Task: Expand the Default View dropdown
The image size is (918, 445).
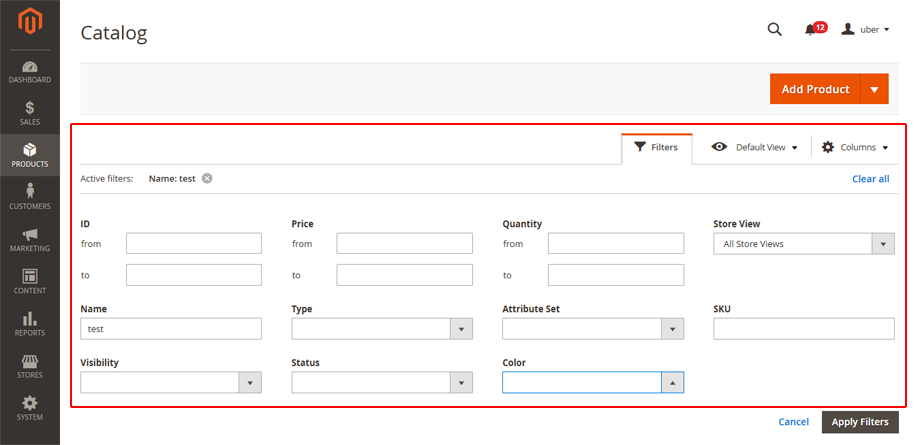Action: (755, 147)
